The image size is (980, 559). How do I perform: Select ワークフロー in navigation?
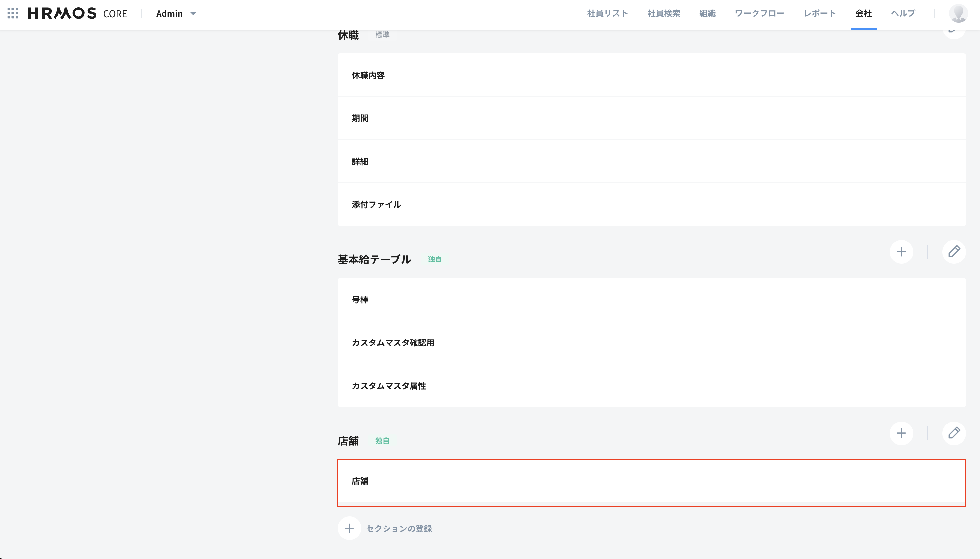(759, 13)
